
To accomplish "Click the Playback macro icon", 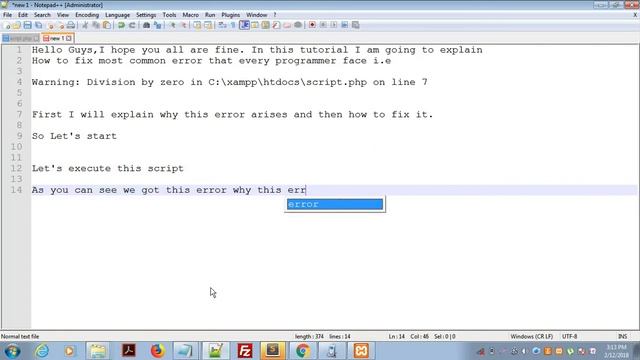I will 333,25.
